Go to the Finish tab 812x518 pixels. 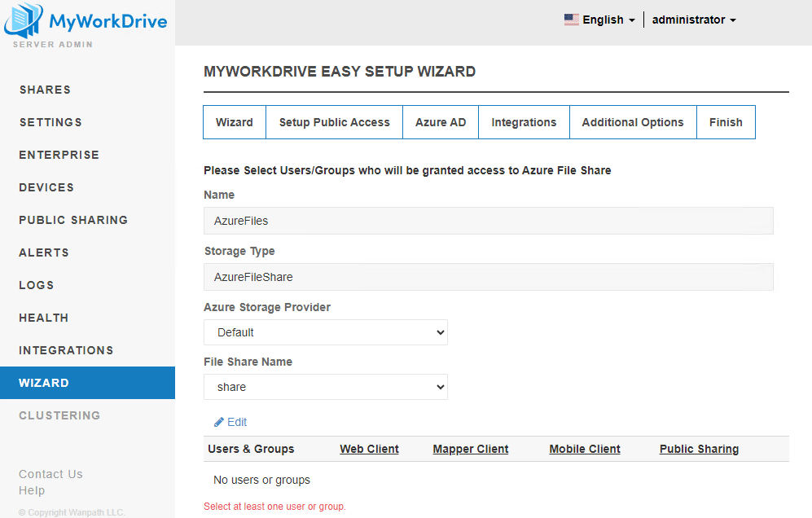(x=726, y=122)
